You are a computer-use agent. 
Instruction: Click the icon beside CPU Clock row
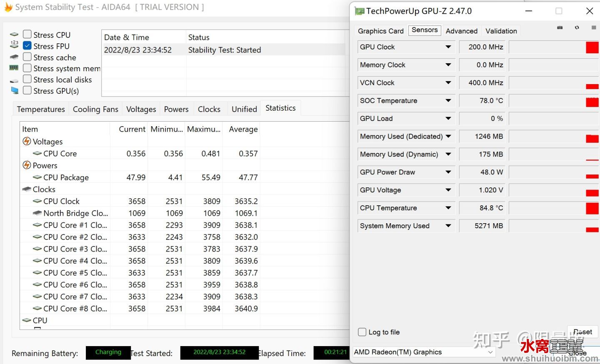pos(37,201)
